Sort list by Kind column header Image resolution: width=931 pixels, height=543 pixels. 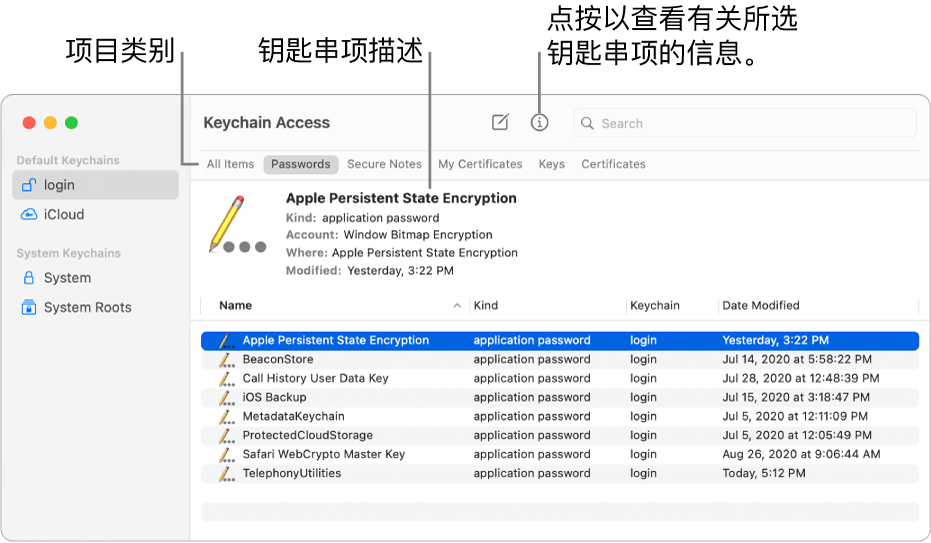[x=486, y=306]
